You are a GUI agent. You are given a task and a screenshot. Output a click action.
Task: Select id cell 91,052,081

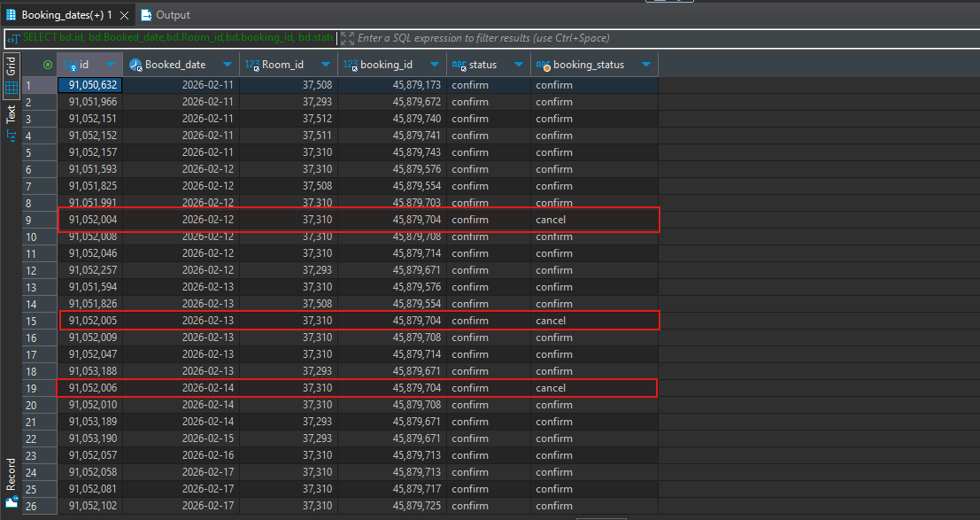tap(90, 489)
